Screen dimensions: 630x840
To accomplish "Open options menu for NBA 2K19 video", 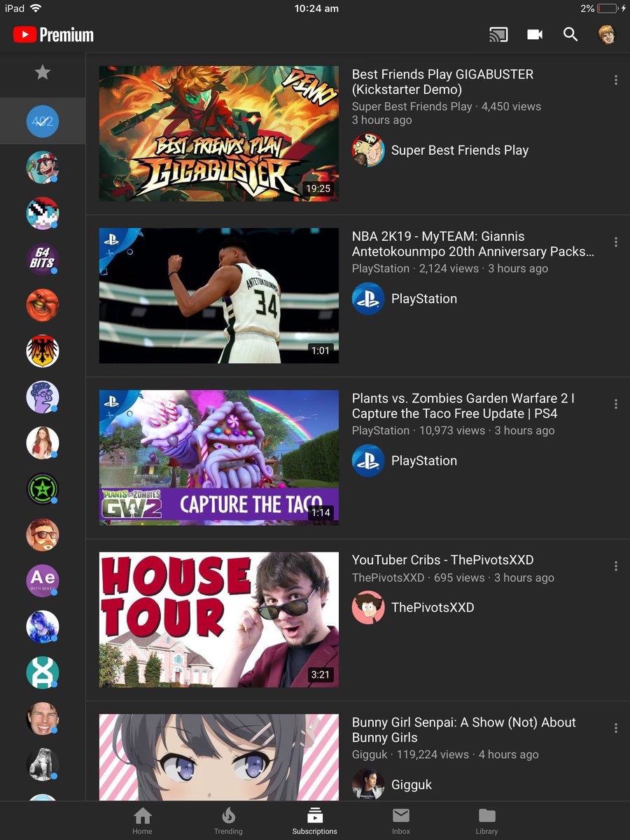I will tap(615, 242).
